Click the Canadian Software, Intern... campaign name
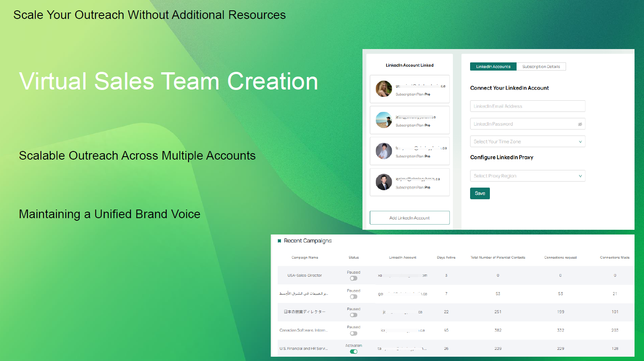The height and width of the screenshot is (361, 644). 304,330
